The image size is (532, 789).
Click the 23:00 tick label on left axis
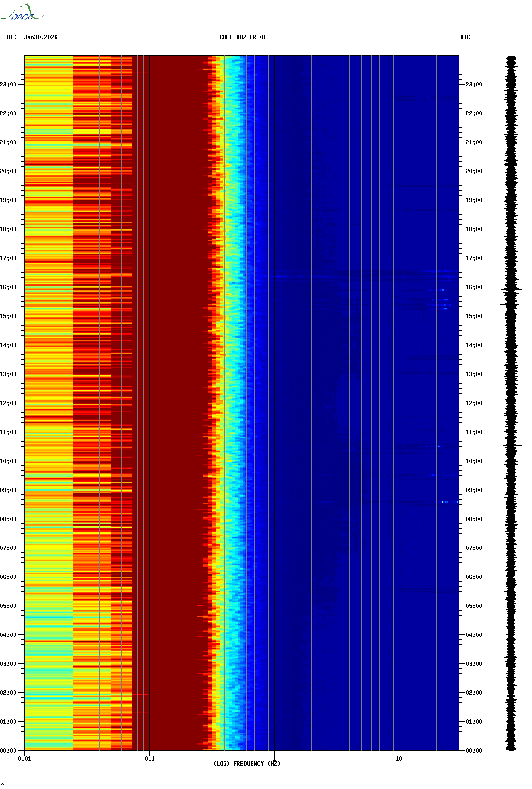9,85
